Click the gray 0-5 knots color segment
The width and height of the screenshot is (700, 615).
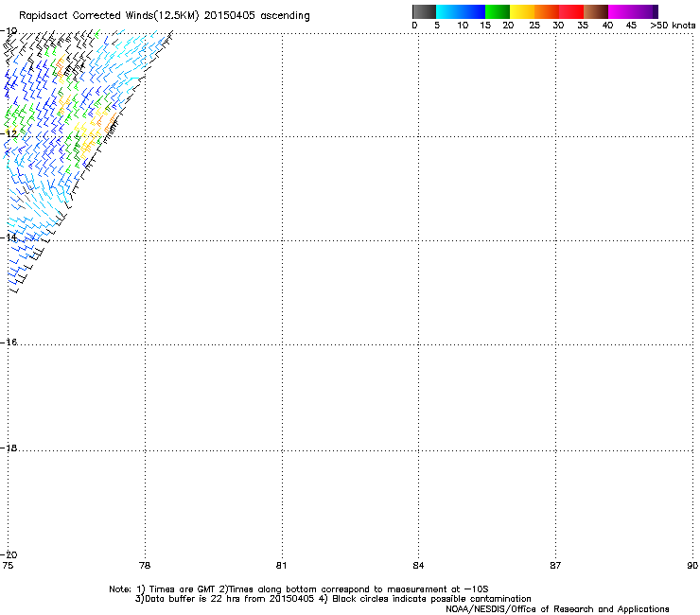pos(424,11)
